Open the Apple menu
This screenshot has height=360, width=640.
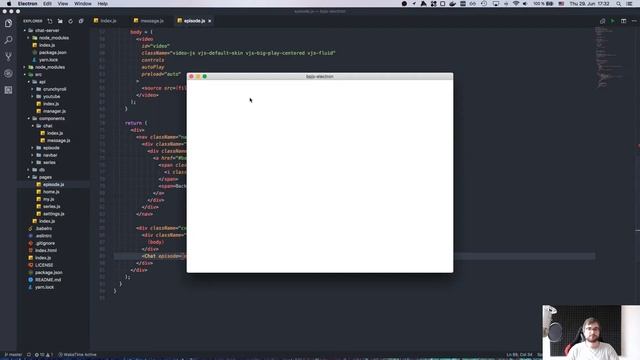coord(9,4)
